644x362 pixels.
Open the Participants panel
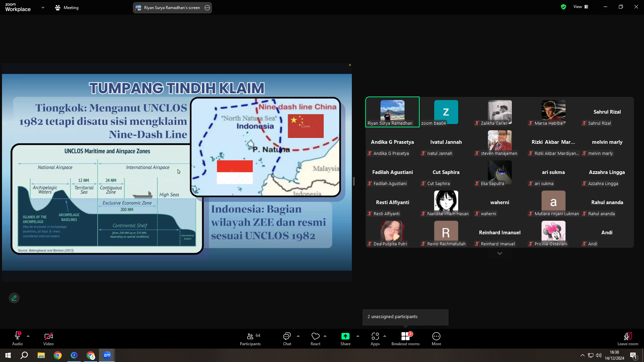click(x=250, y=339)
